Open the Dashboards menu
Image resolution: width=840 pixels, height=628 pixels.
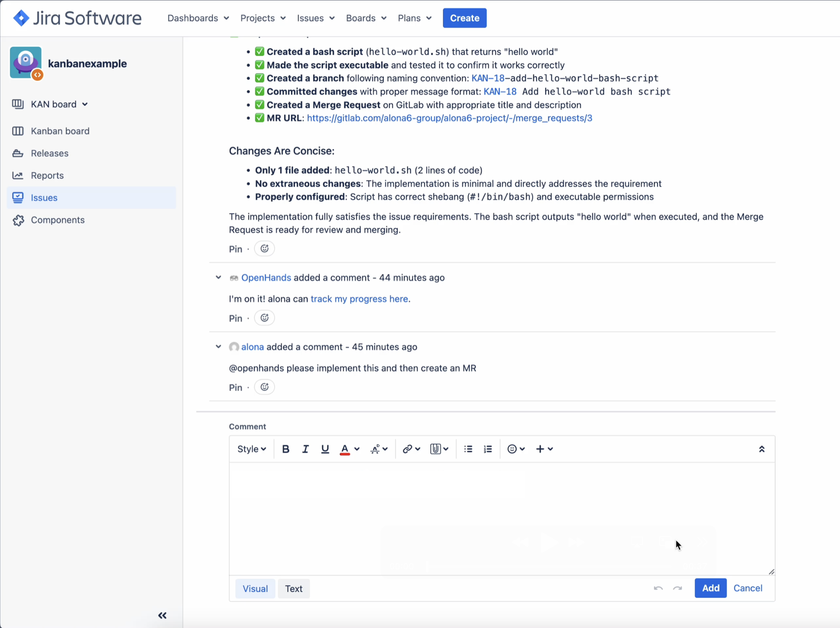click(x=198, y=18)
